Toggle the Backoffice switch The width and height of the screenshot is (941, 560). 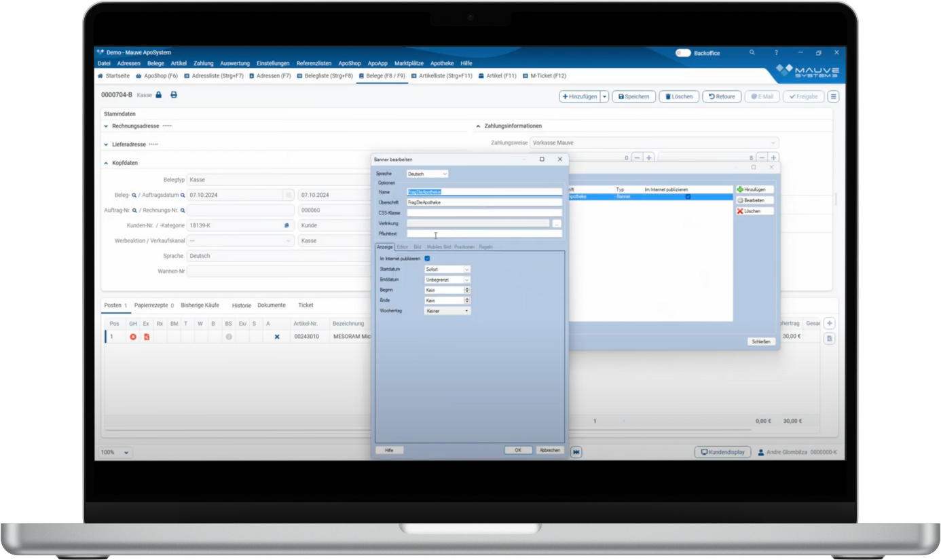682,53
